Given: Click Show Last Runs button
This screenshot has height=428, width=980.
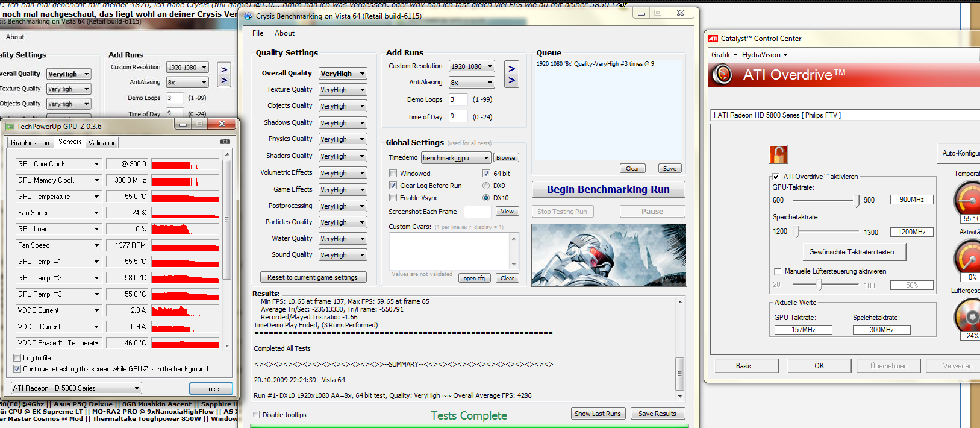Looking at the screenshot, I should pos(598,414).
